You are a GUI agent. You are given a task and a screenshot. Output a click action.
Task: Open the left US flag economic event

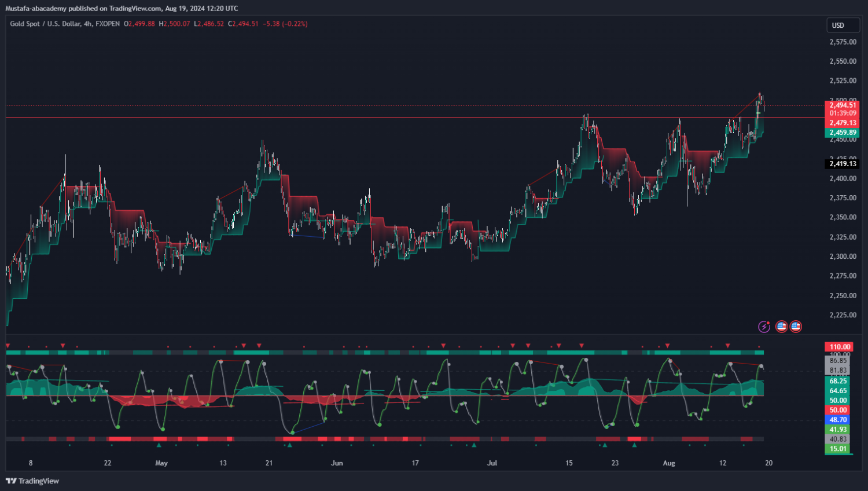pyautogui.click(x=781, y=327)
